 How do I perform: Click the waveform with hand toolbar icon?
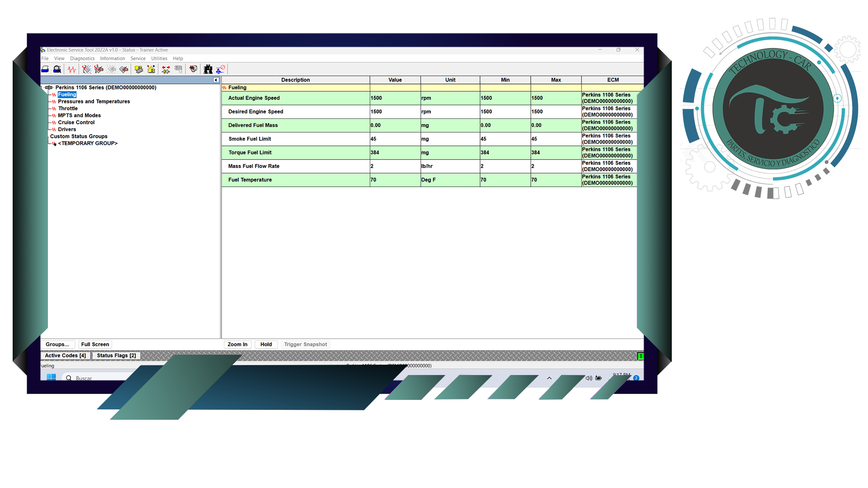[193, 69]
